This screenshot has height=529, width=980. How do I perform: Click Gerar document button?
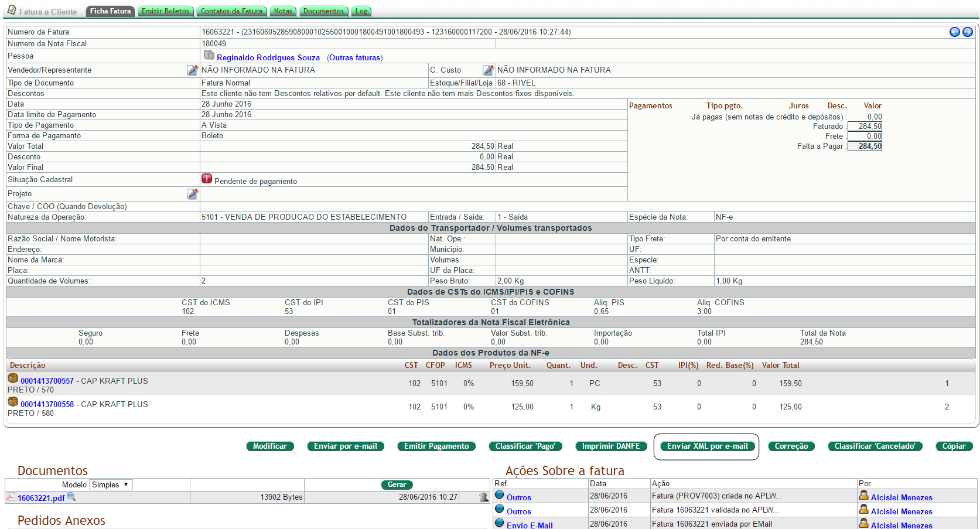397,484
